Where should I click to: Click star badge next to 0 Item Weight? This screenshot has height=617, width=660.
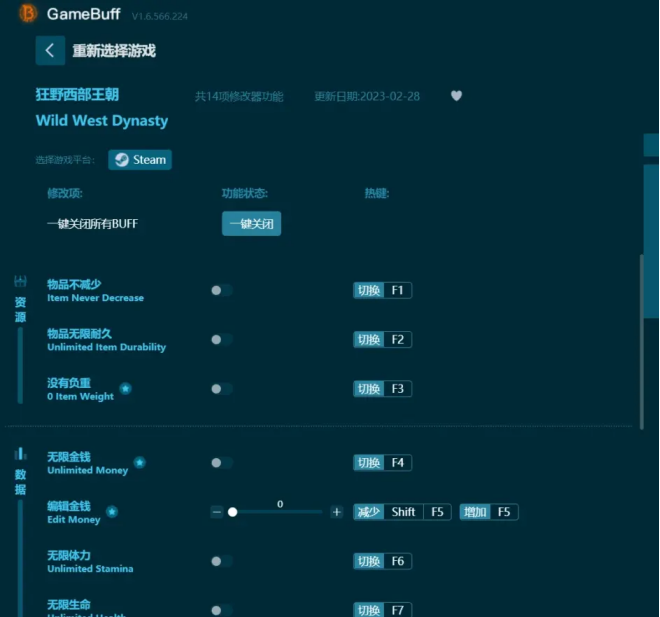(126, 388)
